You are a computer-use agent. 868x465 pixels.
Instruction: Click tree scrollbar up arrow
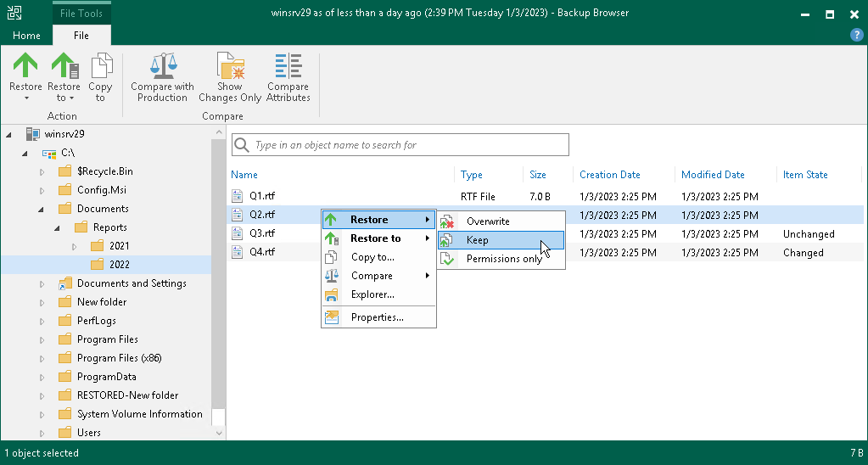tap(219, 132)
